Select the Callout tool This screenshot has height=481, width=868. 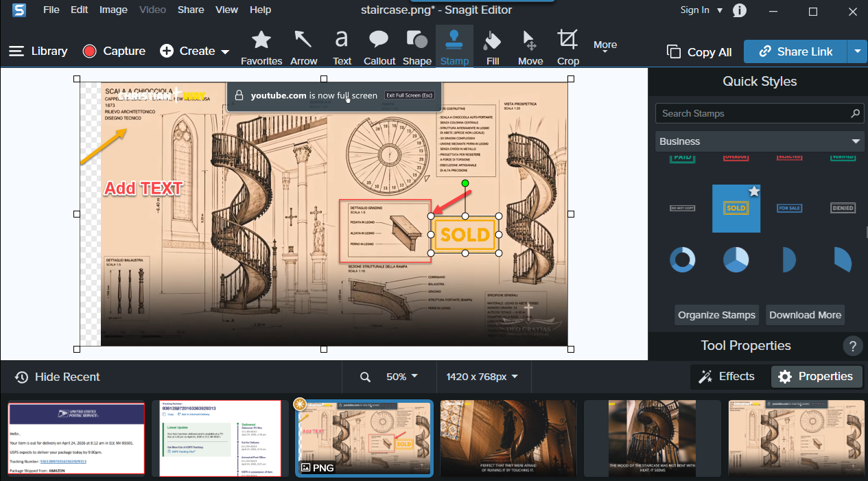point(379,47)
